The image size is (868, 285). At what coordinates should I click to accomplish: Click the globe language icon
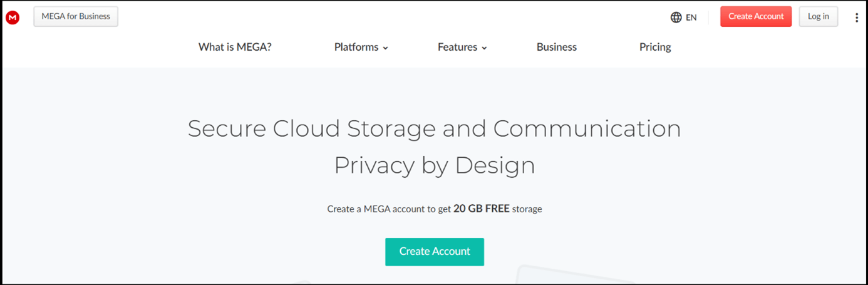point(676,18)
